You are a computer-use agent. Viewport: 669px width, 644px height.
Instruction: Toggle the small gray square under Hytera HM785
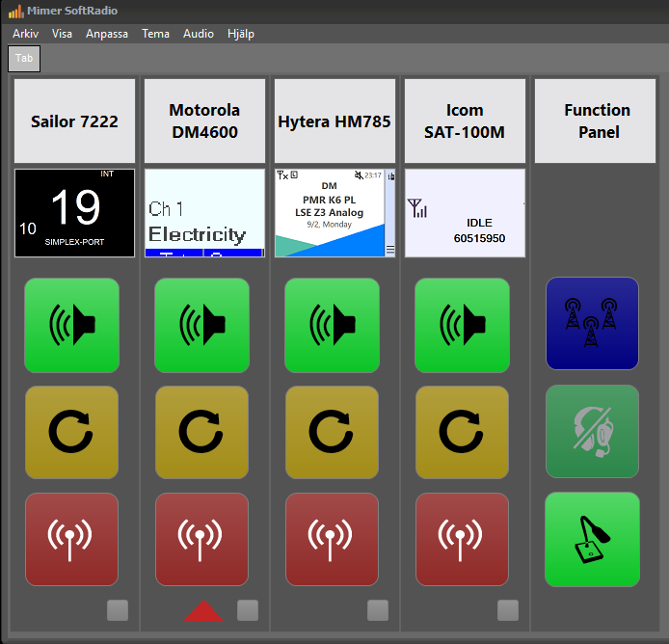click(378, 610)
